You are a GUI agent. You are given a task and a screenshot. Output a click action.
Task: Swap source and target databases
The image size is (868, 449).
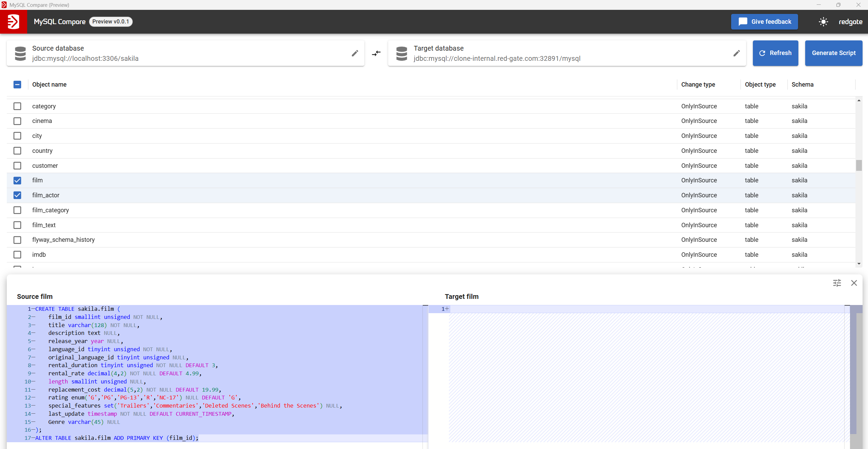[376, 53]
